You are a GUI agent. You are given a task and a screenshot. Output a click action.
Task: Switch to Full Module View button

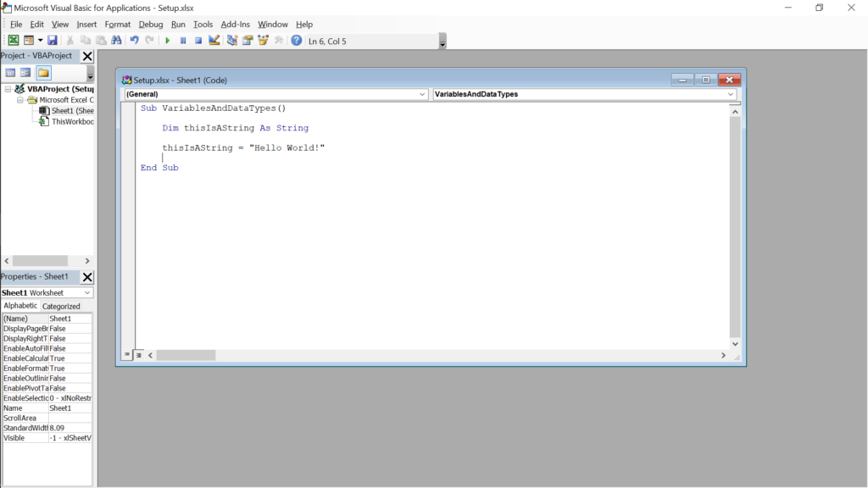click(139, 355)
